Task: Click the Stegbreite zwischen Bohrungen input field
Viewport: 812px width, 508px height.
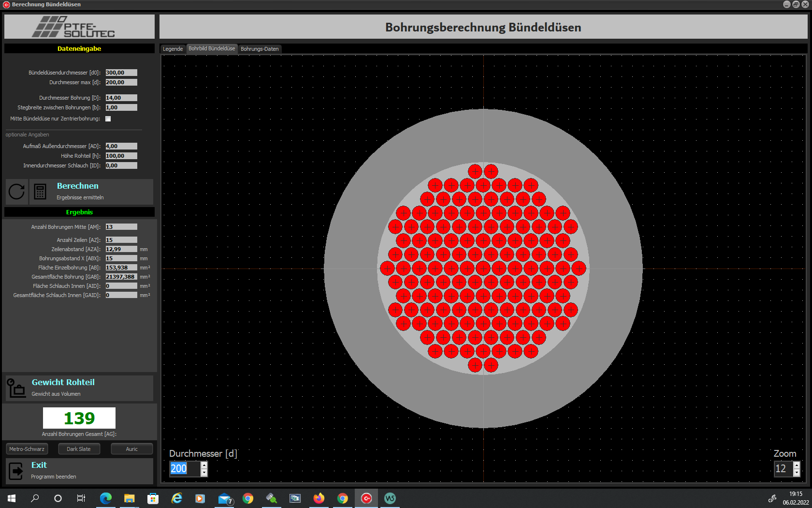Action: pos(121,107)
